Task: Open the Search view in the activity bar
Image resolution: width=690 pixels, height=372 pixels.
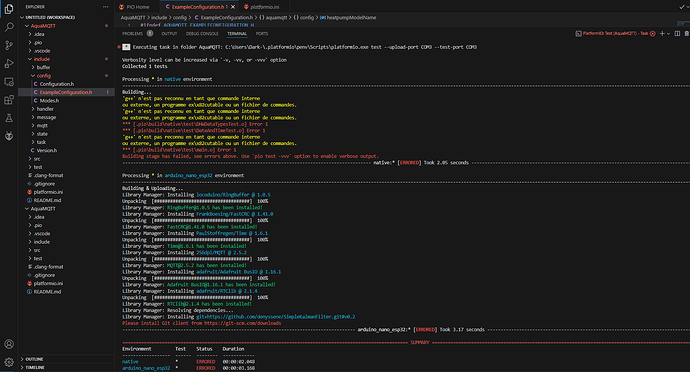Action: point(9,27)
